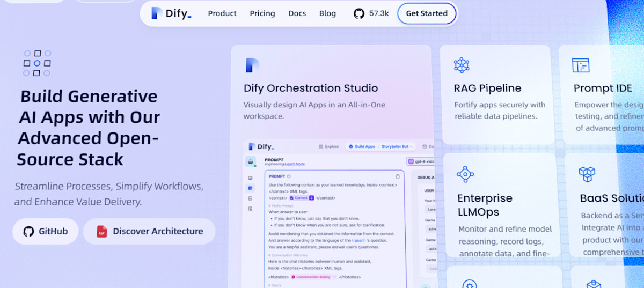
Task: Click the help icon next to PROMPT label
Action: [289, 176]
